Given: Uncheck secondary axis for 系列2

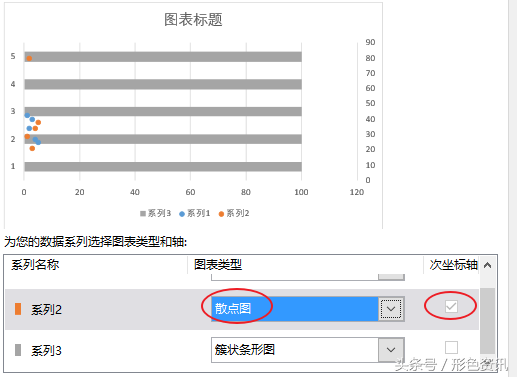Looking at the screenshot, I should pyautogui.click(x=451, y=306).
